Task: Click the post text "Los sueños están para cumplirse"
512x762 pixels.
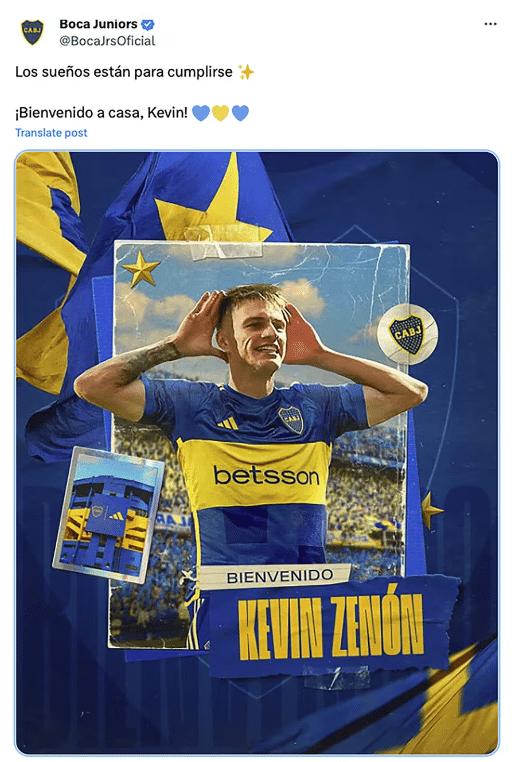Action: 124,72
